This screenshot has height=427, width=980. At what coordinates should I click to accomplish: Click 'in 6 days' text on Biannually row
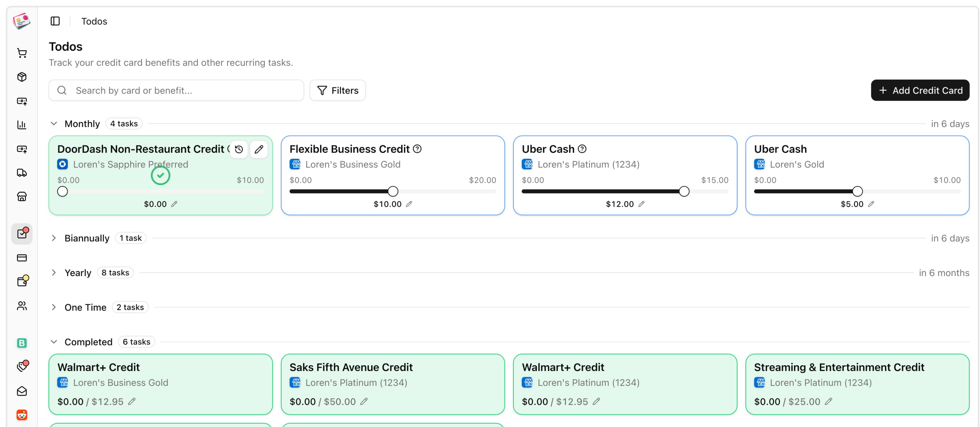pos(950,238)
